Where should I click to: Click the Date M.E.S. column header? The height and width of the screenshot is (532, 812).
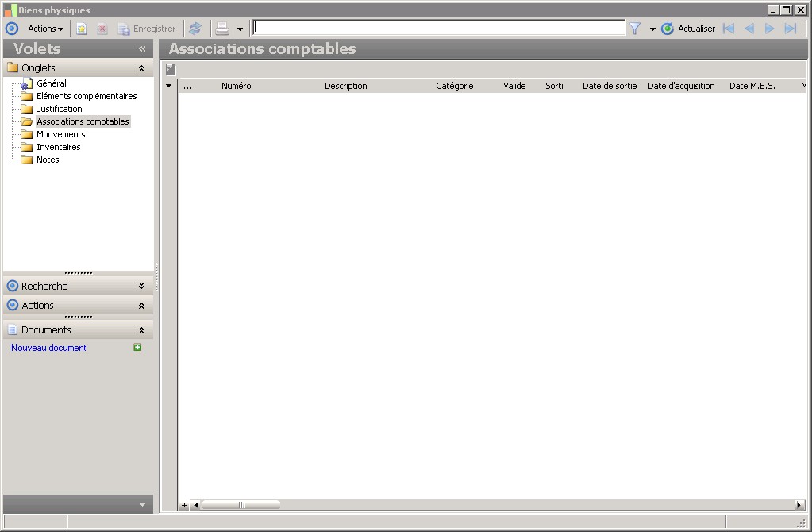[x=752, y=86]
